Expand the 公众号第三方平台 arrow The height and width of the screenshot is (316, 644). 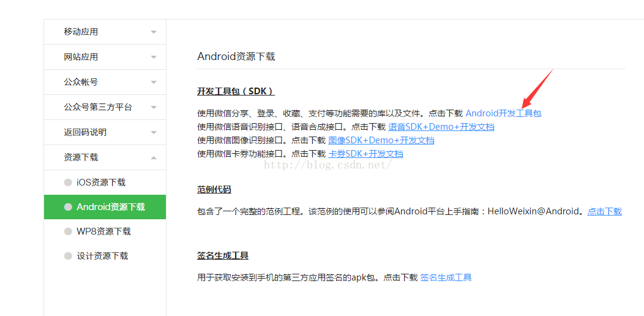[154, 108]
